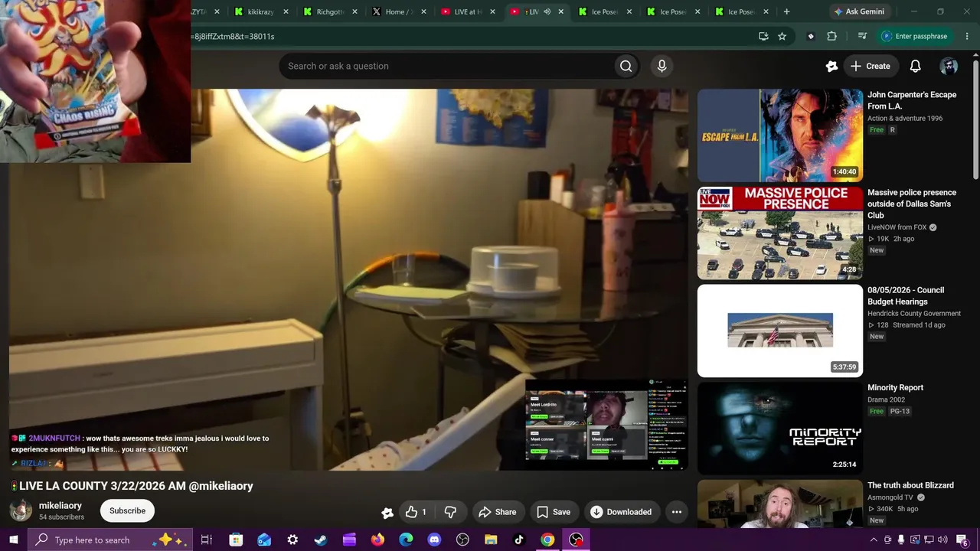Launch Microsoft Edge from the taskbar
Image resolution: width=980 pixels, height=551 pixels.
(x=406, y=540)
